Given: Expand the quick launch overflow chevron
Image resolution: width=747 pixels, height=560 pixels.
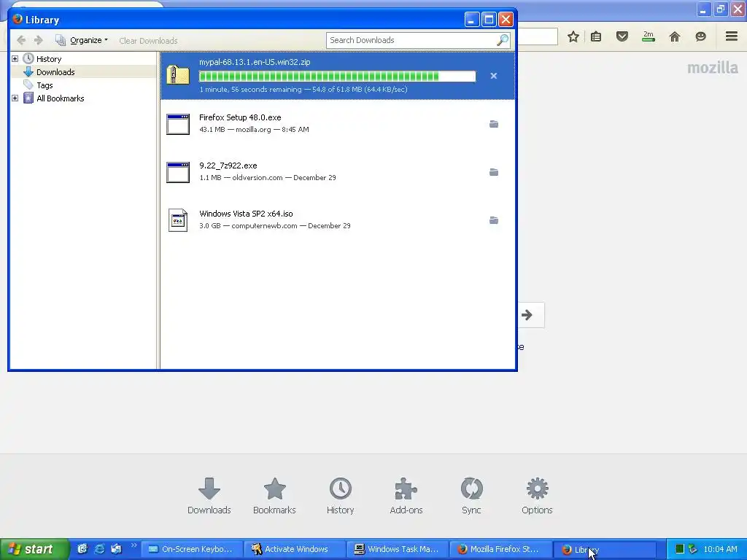Looking at the screenshot, I should (x=134, y=545).
